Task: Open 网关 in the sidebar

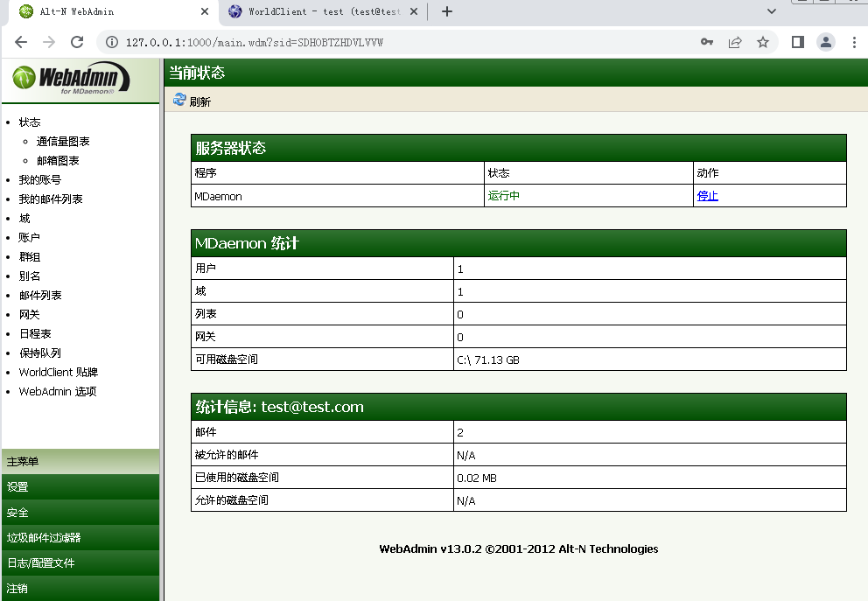Action: pos(30,315)
